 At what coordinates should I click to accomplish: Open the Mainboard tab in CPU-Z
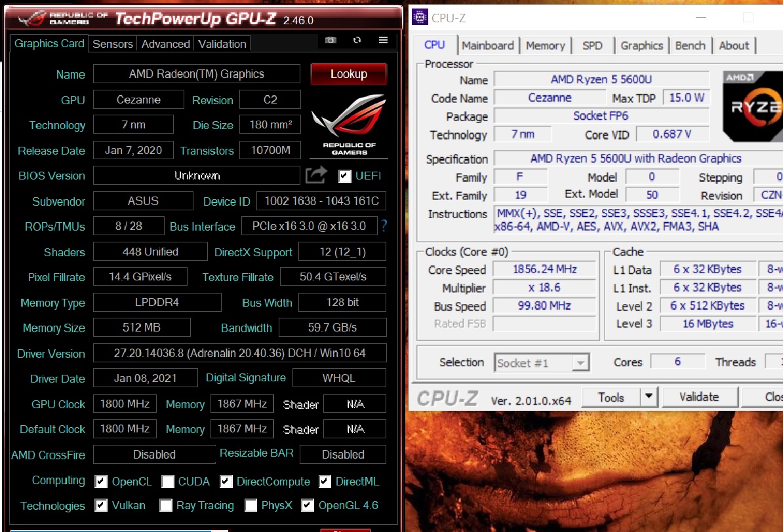[x=488, y=45]
